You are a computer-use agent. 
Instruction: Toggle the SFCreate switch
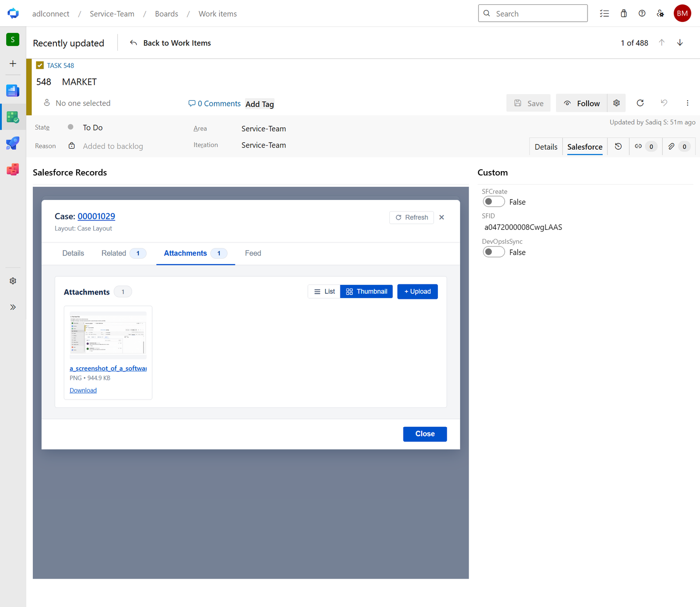(493, 202)
